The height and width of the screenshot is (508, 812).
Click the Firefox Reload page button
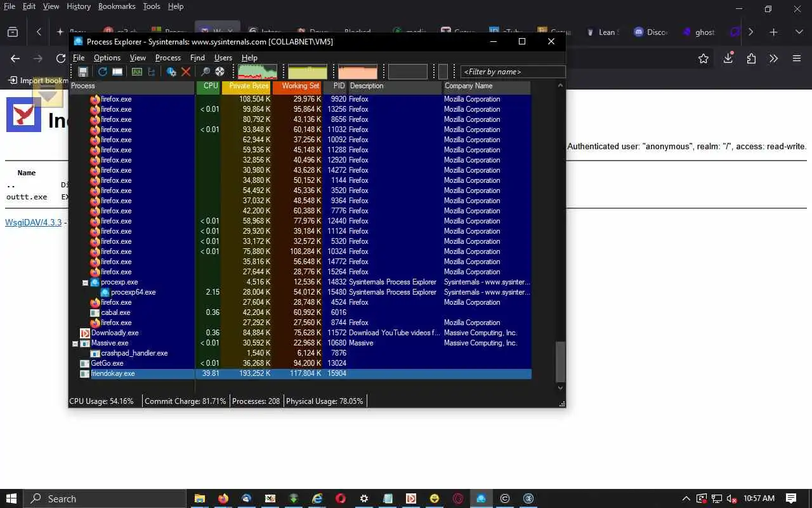point(60,58)
